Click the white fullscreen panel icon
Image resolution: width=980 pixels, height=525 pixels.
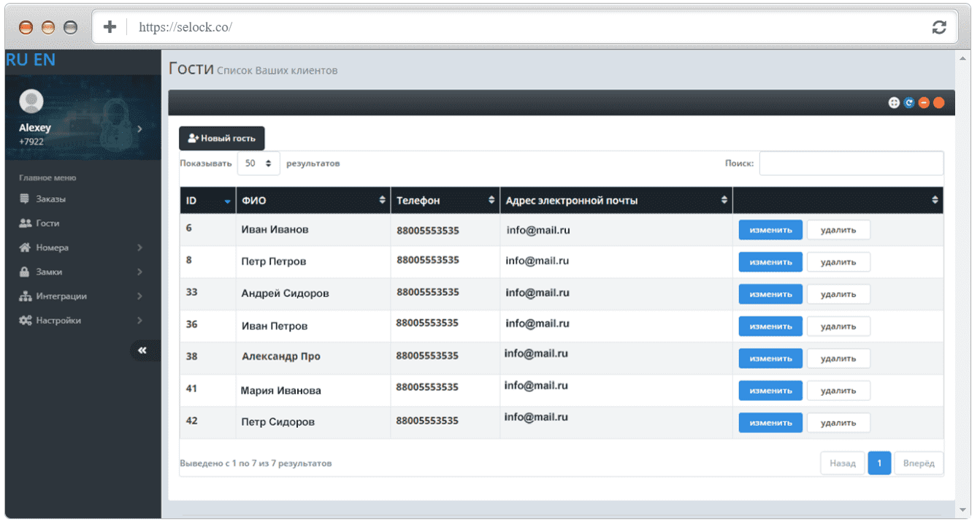point(894,103)
